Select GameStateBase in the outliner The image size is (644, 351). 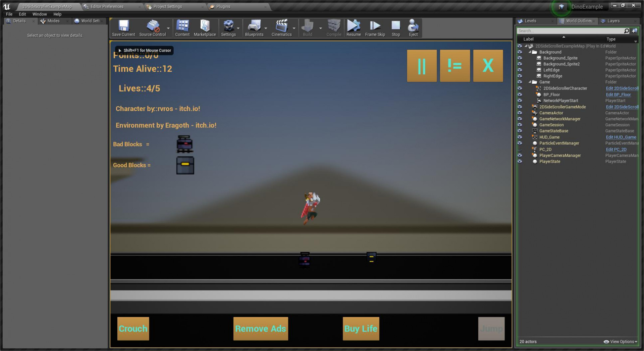553,131
